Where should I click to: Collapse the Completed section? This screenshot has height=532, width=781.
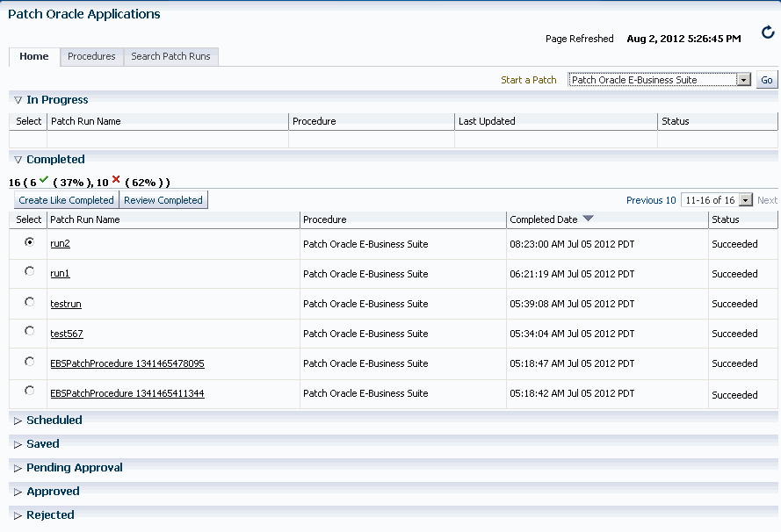coord(18,160)
